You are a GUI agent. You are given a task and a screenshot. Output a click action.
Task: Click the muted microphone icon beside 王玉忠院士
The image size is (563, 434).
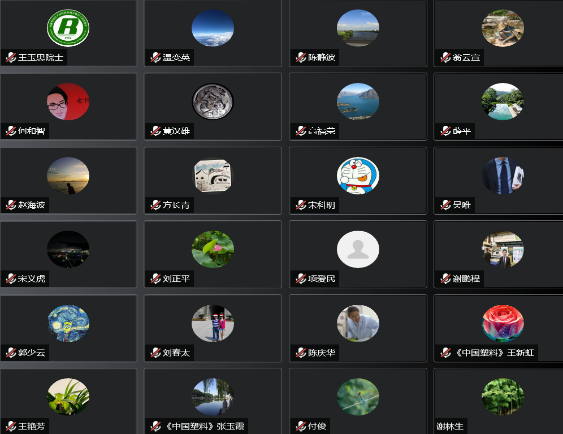(x=11, y=57)
